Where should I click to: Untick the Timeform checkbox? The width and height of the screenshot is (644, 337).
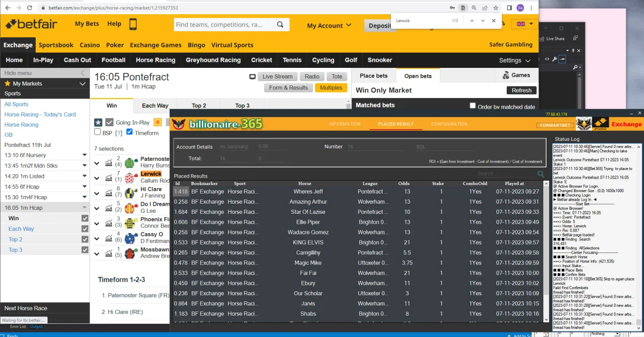(x=129, y=132)
